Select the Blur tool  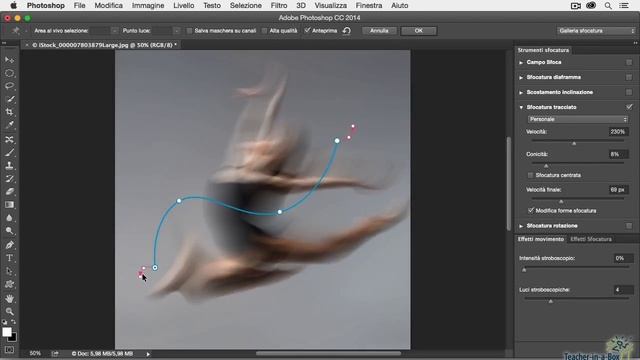pos(9,218)
